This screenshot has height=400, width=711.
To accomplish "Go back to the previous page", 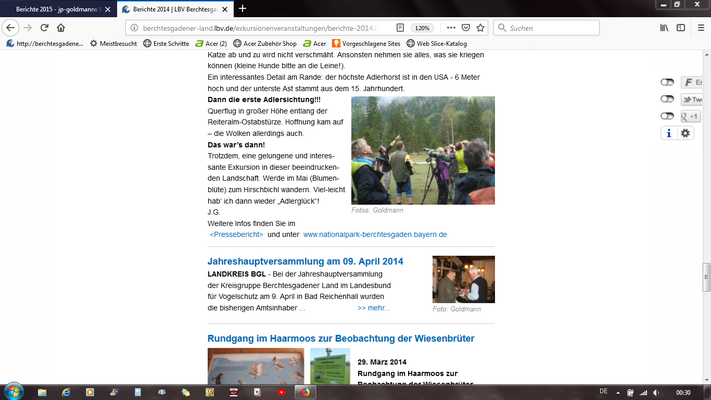I will click(x=10, y=28).
